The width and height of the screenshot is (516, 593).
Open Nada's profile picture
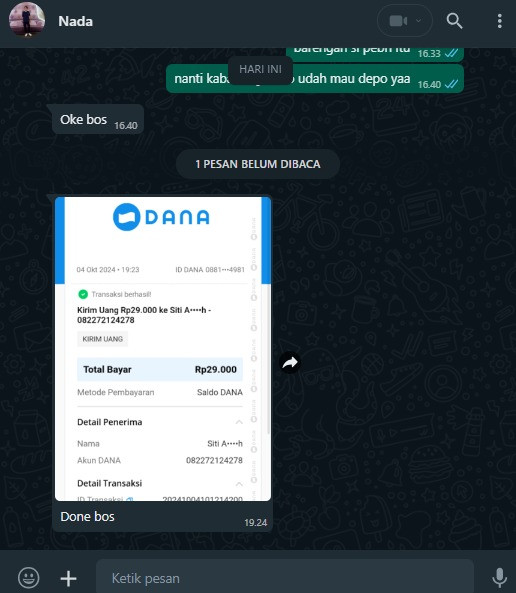[x=27, y=20]
